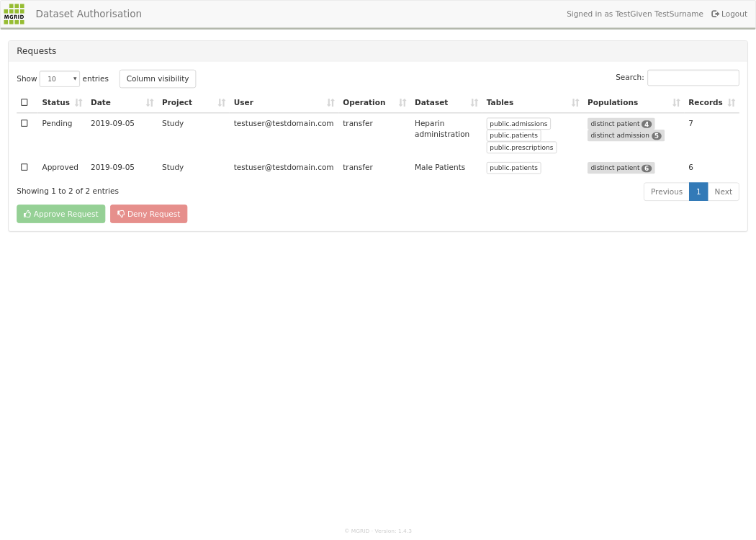Open Column visibility options
The image size is (756, 540).
[x=158, y=78]
